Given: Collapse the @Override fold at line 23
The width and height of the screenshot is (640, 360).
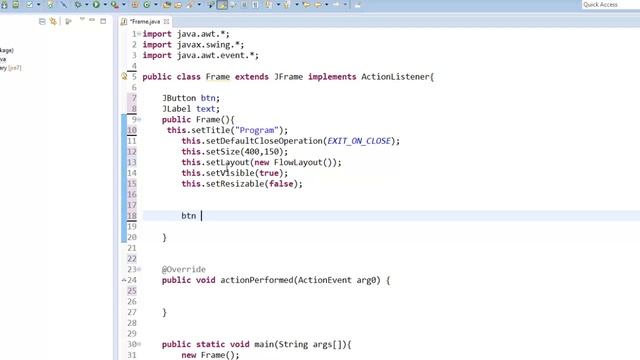Looking at the screenshot, I should point(139,269).
